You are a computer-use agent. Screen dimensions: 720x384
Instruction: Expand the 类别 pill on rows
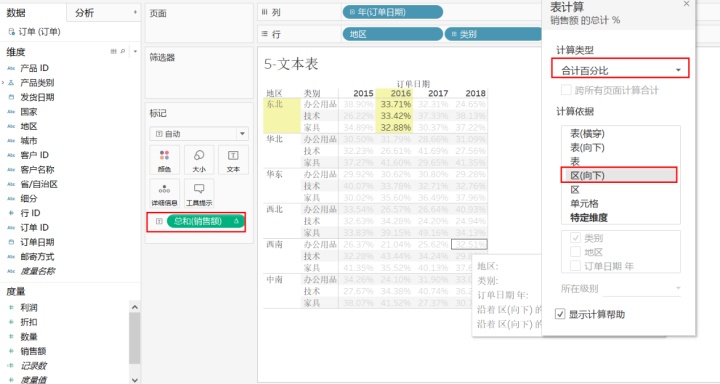(x=454, y=34)
